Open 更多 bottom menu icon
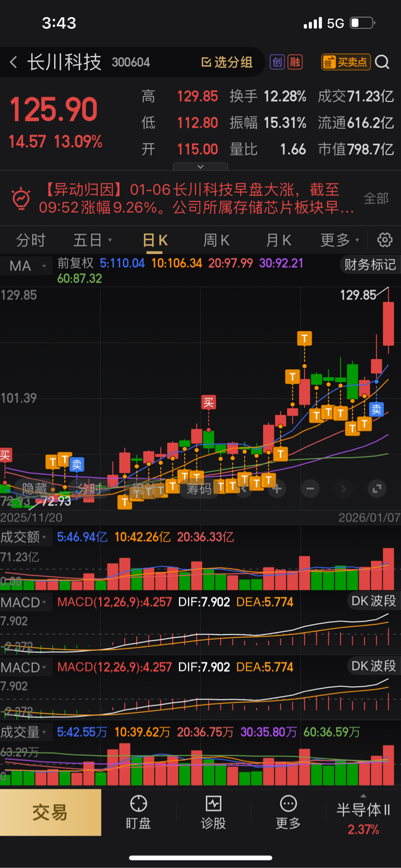The width and height of the screenshot is (401, 868). pos(288,813)
